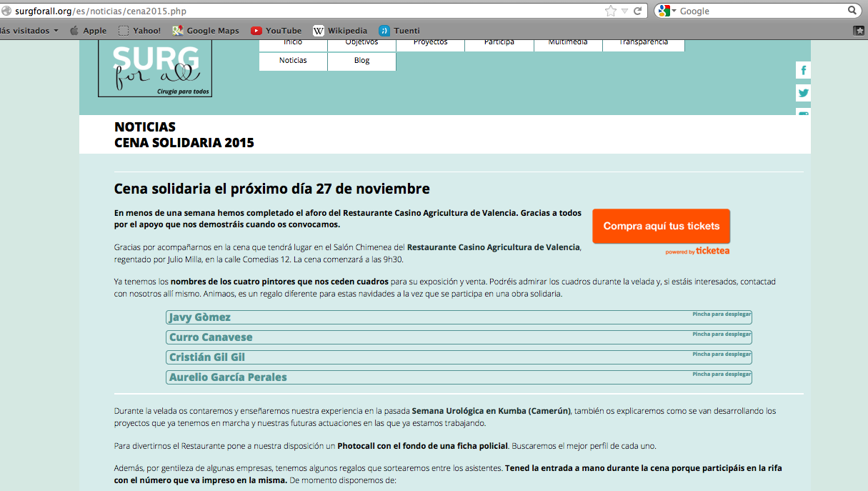This screenshot has height=491, width=868.
Task: Expand the Aurelio García Perales section
Action: pos(459,377)
